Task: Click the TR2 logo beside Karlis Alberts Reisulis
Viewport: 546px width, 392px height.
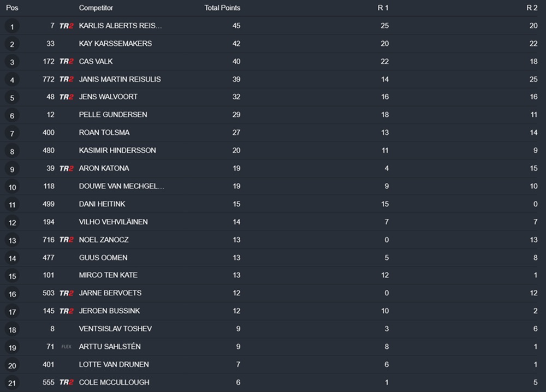Action: (x=66, y=26)
